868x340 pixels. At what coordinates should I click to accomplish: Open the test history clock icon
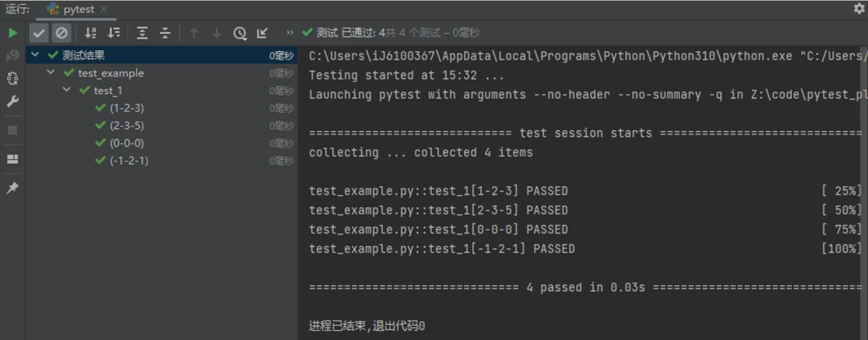click(x=239, y=33)
